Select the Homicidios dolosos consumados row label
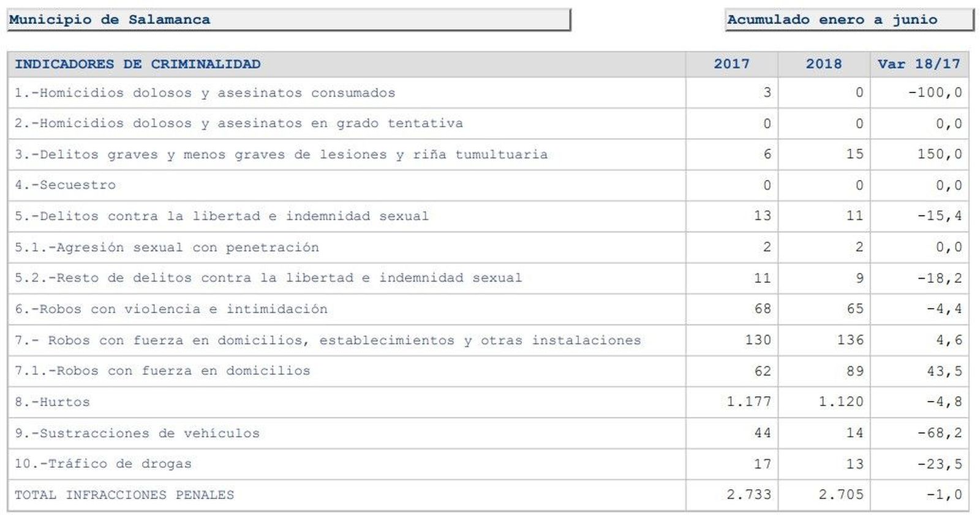This screenshot has height=515, width=980. [205, 93]
